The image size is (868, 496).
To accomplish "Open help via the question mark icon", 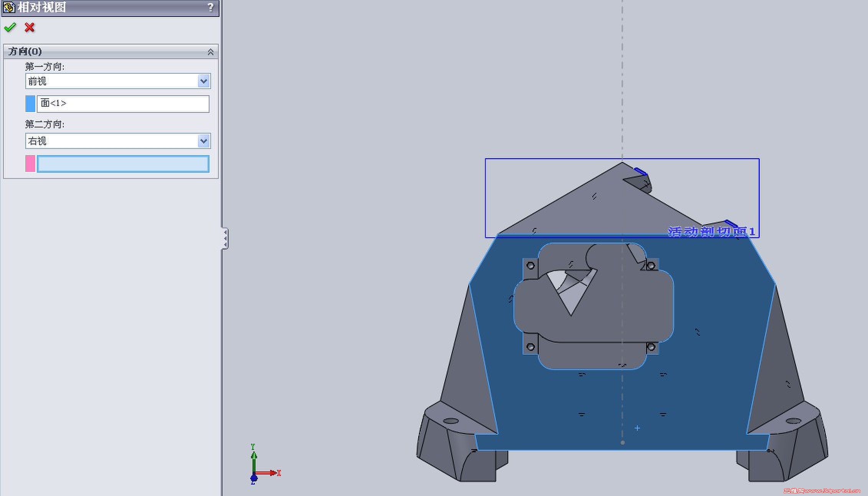I will coord(210,7).
